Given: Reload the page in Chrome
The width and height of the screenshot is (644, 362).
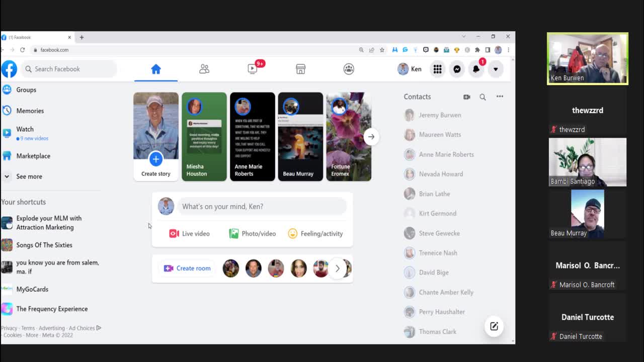Looking at the screenshot, I should click(22, 50).
